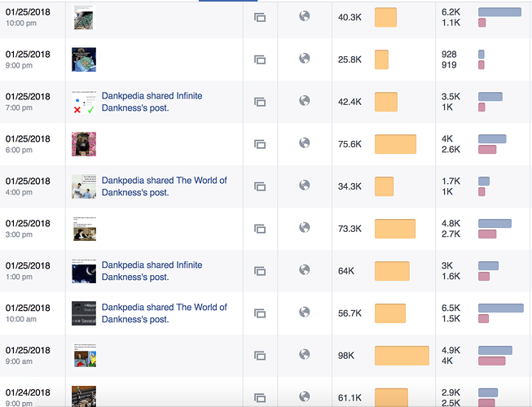Open the dog with flowers post thumbnail
The height and width of the screenshot is (407, 532).
pyautogui.click(x=84, y=144)
